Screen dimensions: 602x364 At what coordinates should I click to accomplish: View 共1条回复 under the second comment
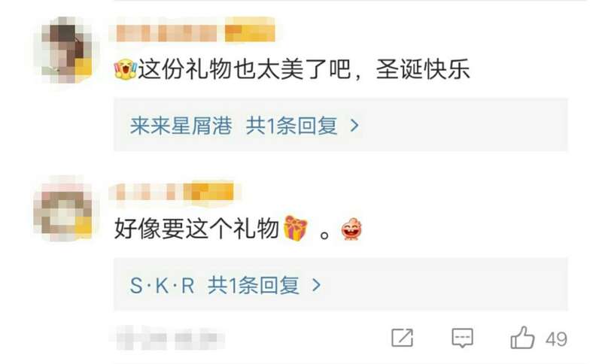tap(254, 285)
